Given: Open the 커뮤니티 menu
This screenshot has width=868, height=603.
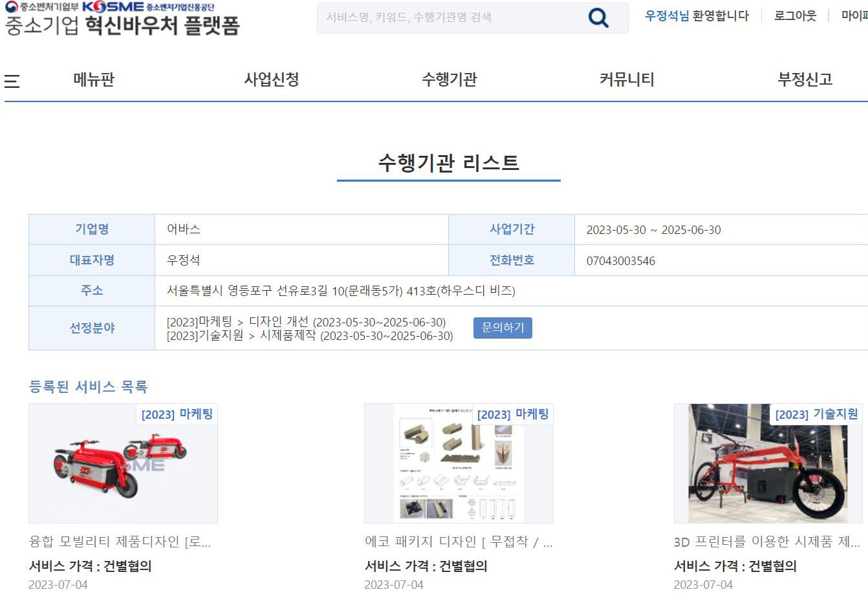Looking at the screenshot, I should 627,79.
